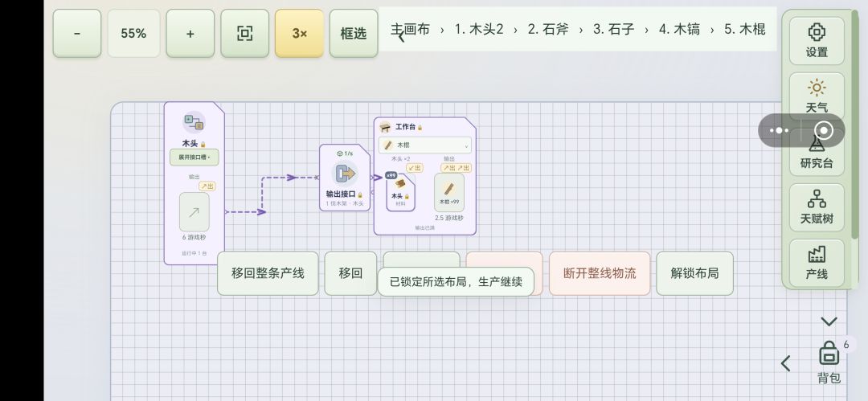The height and width of the screenshot is (401, 868).
Task: Click the 木头 node output arrow slot
Action: coord(194,211)
